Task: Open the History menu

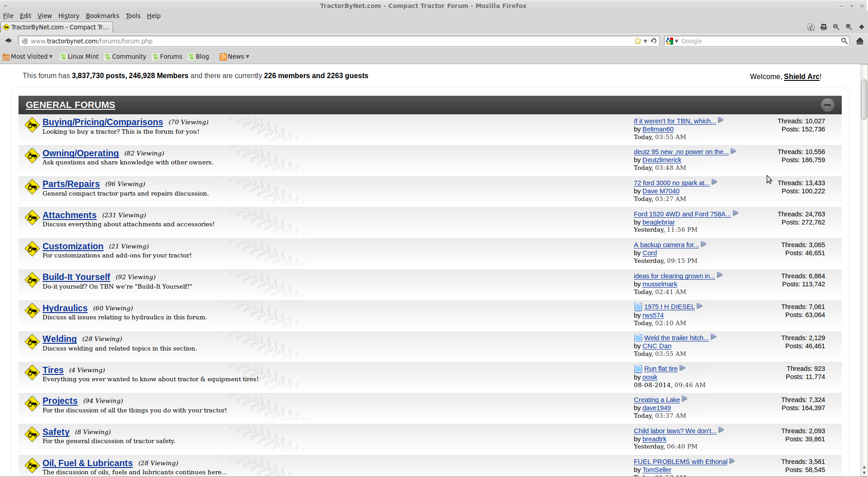Action: pos(68,16)
